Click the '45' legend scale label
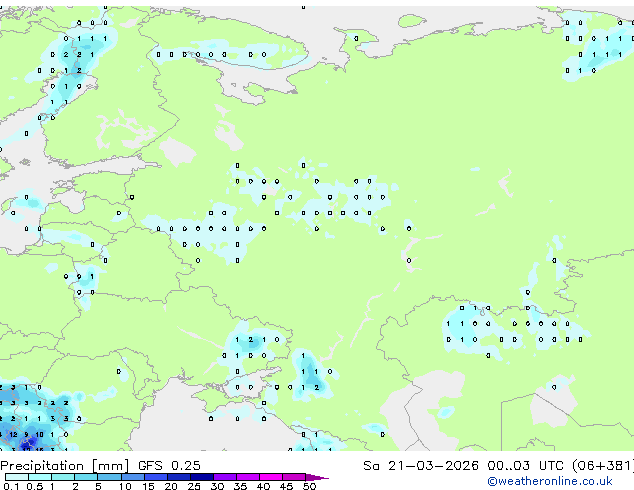The width and height of the screenshot is (634, 490). point(286,486)
